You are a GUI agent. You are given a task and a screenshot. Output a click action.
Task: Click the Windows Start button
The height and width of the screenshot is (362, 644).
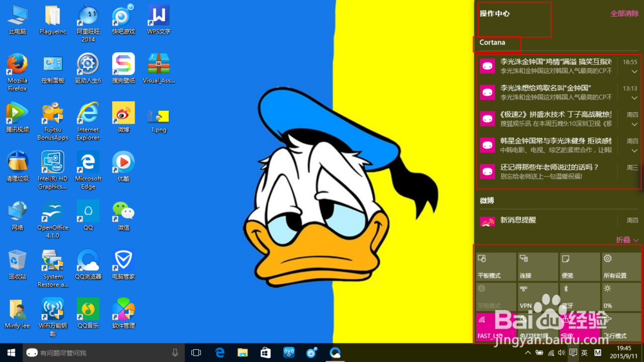click(11, 352)
